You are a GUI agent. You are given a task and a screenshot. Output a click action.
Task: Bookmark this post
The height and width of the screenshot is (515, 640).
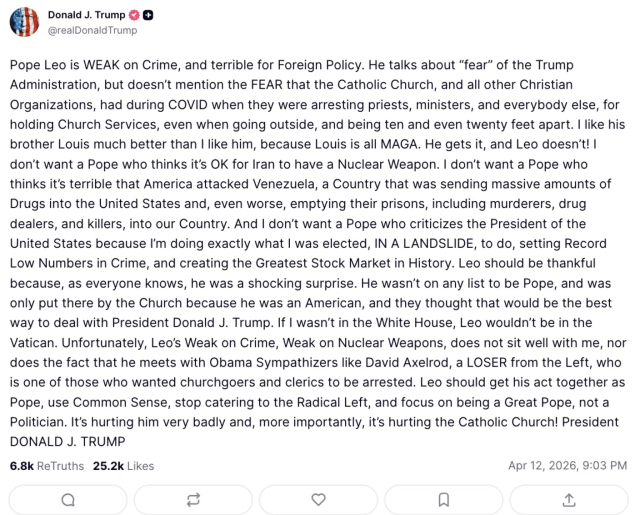click(x=444, y=499)
